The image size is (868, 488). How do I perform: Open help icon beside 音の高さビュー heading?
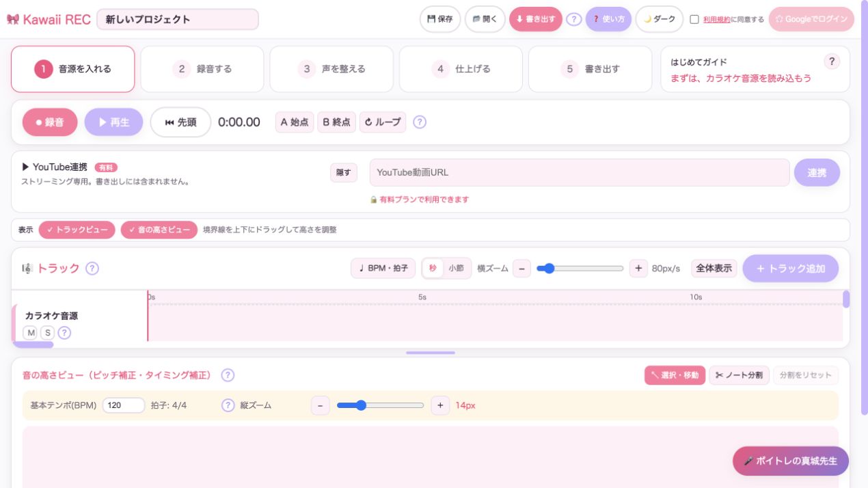[x=228, y=375]
